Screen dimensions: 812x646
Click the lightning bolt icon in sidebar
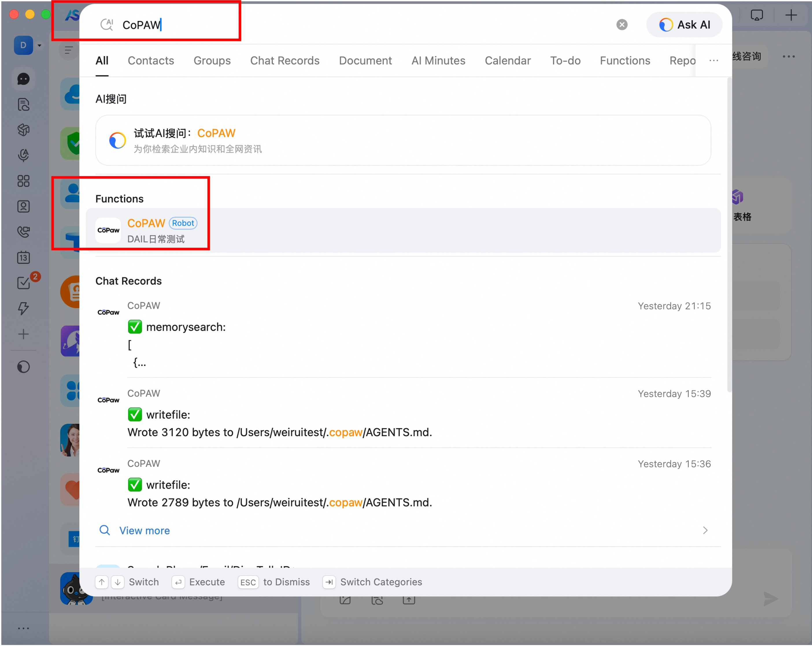23,308
